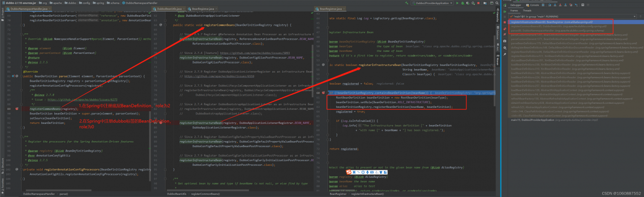Click the Build project hammer icon

(407, 3)
